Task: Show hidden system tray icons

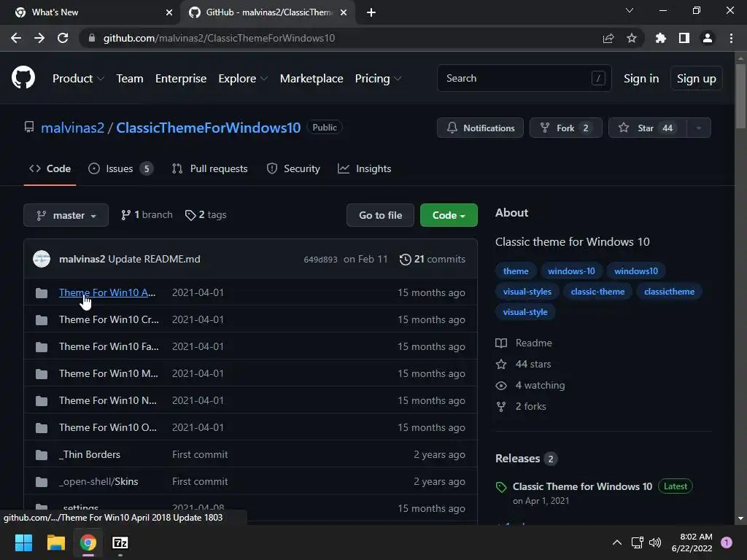Action: click(x=617, y=542)
